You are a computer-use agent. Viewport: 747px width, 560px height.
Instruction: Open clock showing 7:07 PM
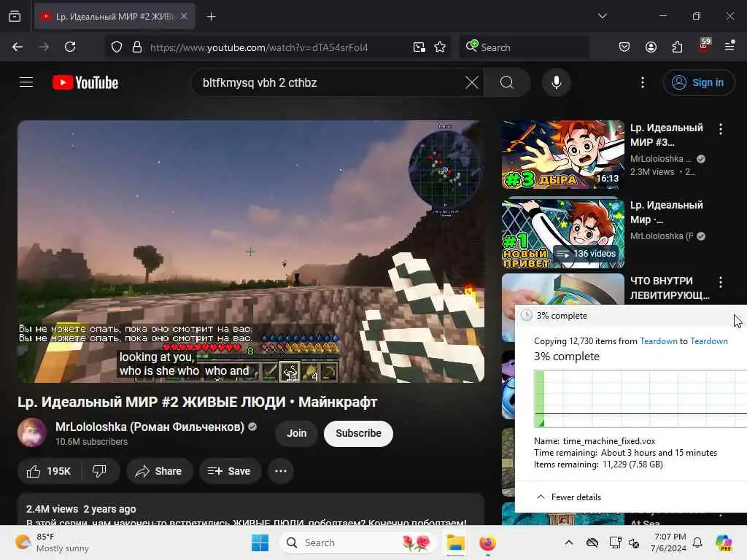point(669,542)
